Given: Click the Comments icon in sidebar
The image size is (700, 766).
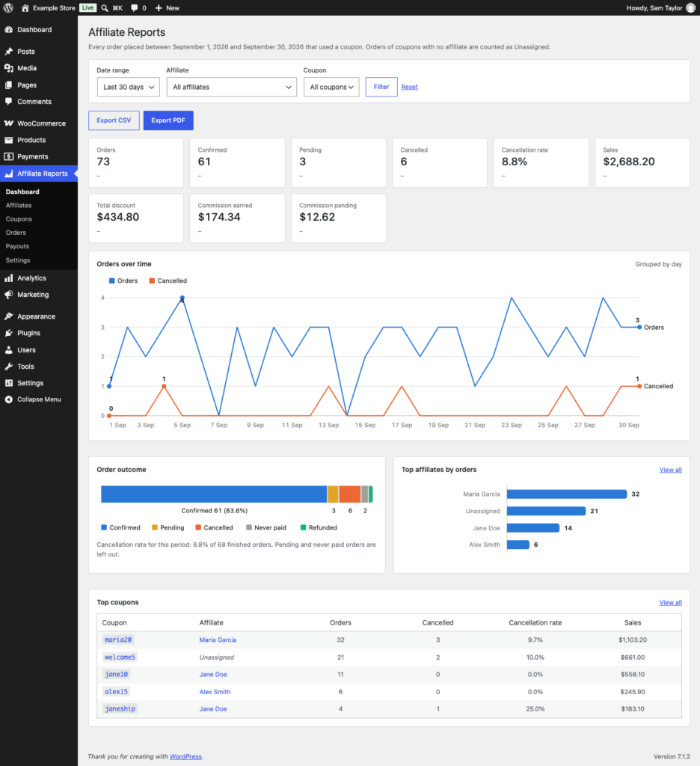Looking at the screenshot, I should tap(9, 102).
